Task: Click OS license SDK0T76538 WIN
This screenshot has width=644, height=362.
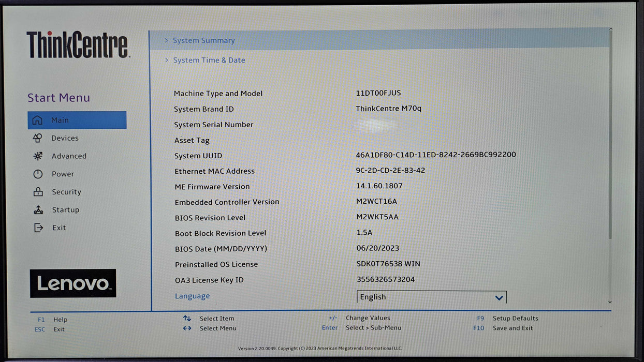Action: coord(388,264)
